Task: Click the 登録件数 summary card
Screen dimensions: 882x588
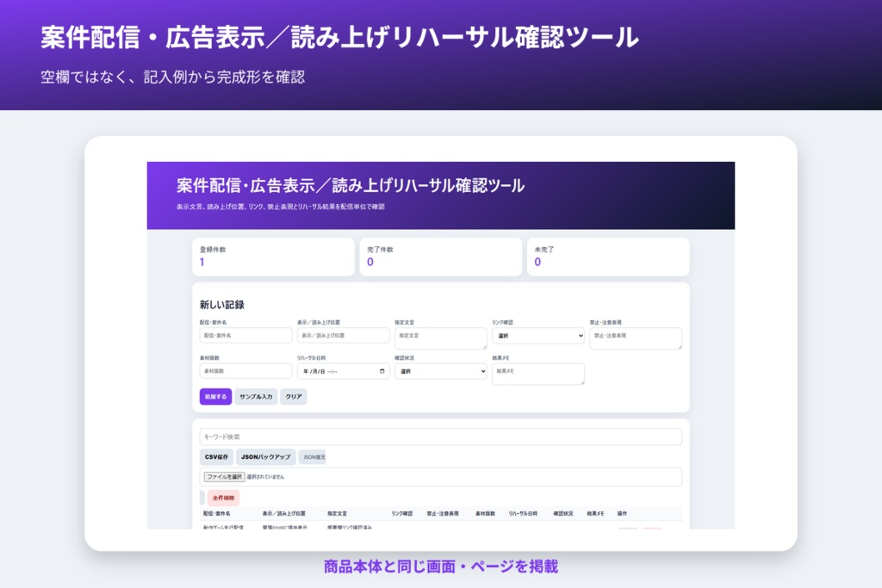Action: [273, 257]
